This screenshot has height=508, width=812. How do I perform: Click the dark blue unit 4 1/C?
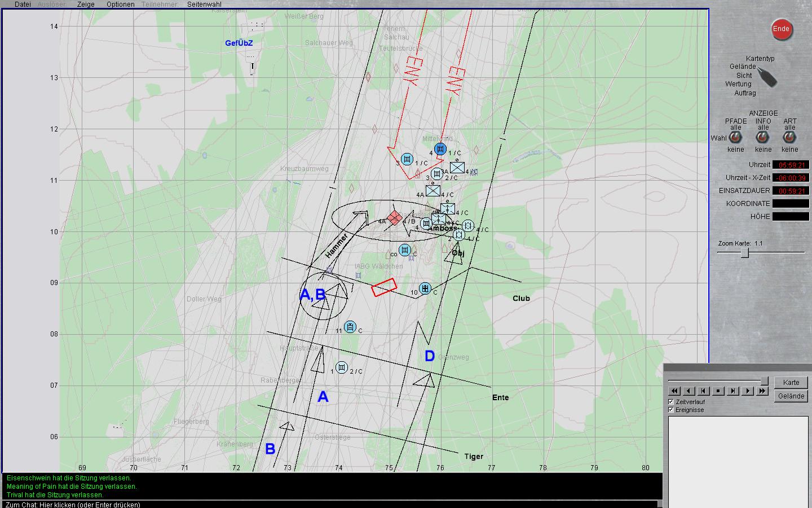(440, 149)
